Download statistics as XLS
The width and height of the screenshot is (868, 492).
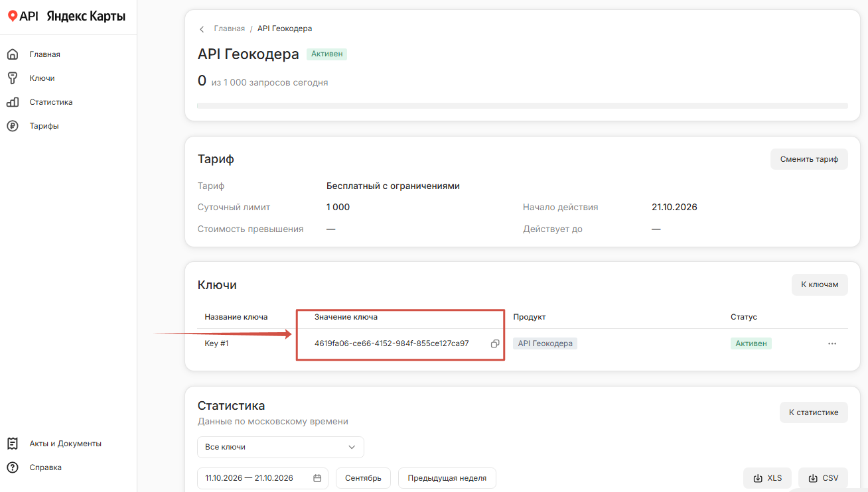tap(767, 478)
